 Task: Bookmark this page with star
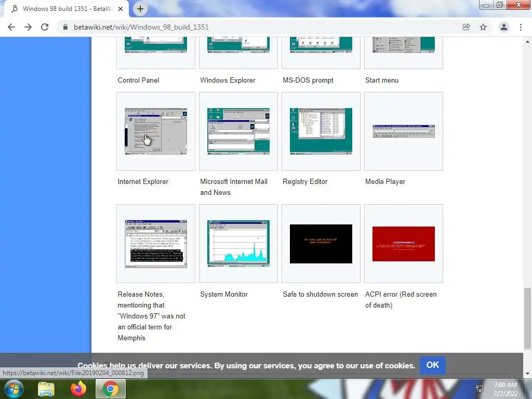(483, 27)
